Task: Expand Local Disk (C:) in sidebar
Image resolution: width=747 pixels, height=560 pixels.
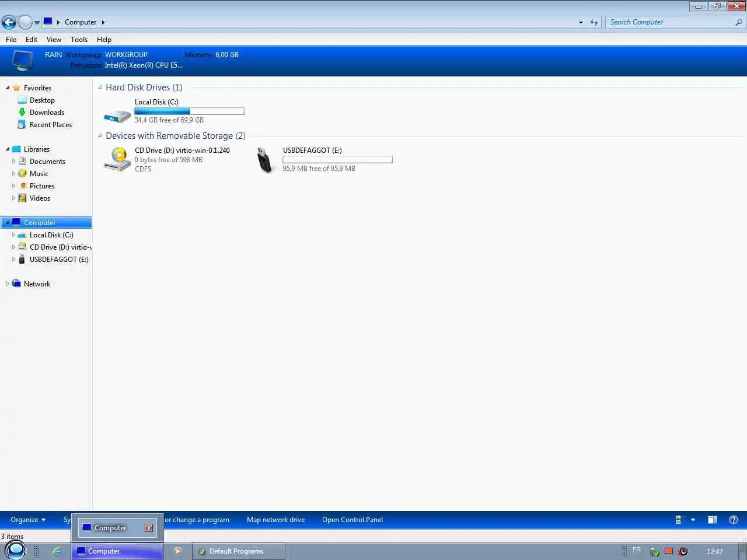Action: point(13,235)
